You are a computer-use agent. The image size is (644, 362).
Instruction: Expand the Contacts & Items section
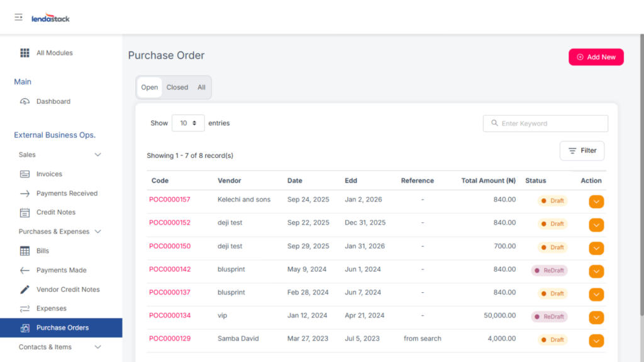97,347
